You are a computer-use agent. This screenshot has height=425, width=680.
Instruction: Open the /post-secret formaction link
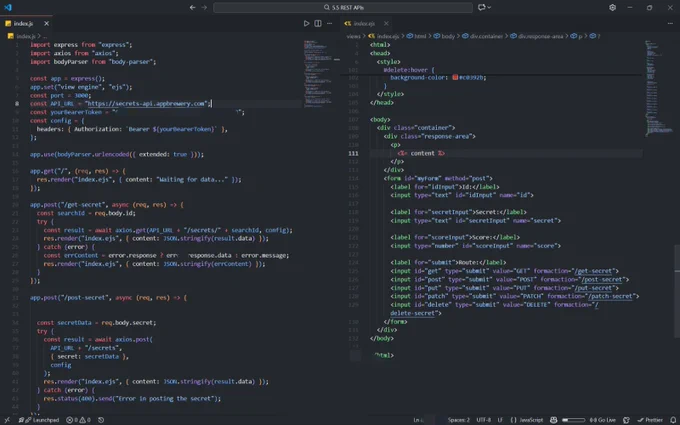[x=602, y=279]
